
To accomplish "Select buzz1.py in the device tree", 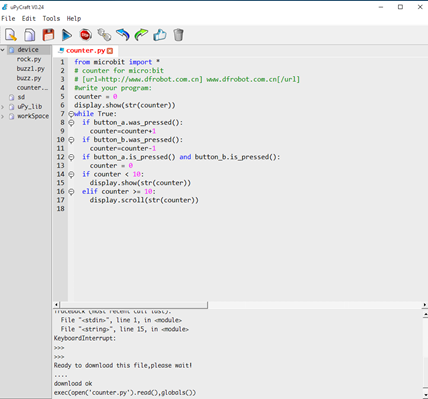I will click(x=31, y=69).
